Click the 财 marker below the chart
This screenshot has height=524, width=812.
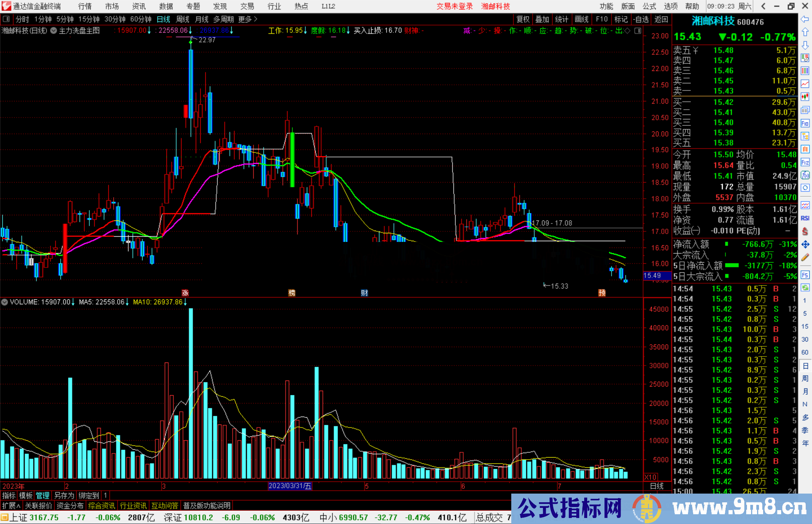(x=364, y=293)
